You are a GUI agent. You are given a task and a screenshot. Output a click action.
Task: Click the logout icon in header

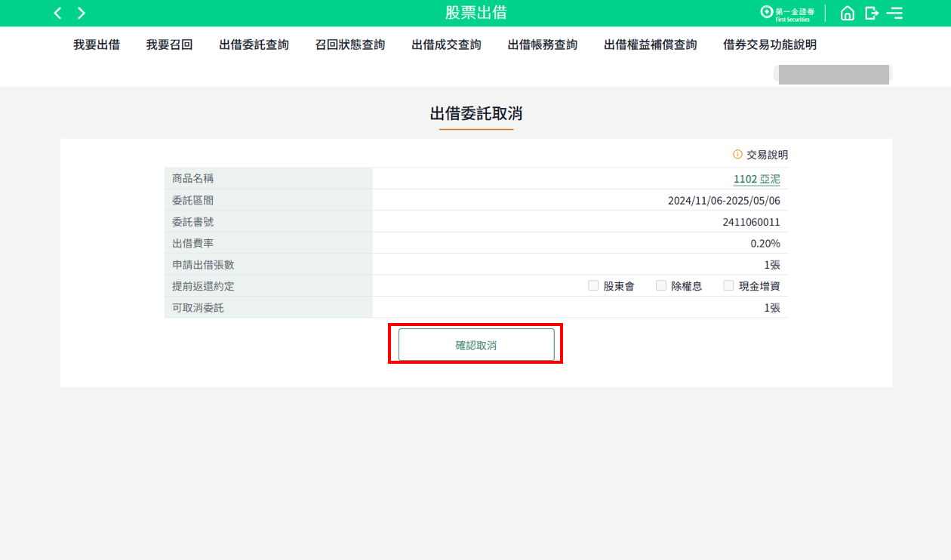click(x=872, y=13)
